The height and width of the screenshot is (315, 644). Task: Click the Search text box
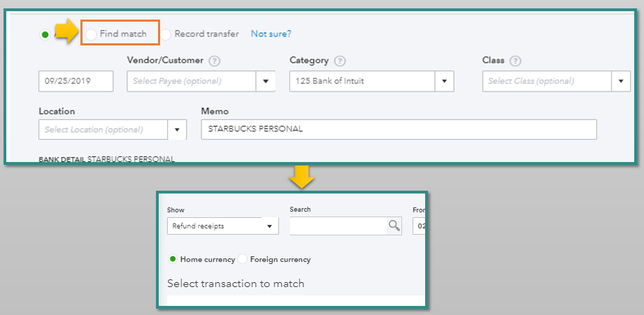pyautogui.click(x=338, y=226)
